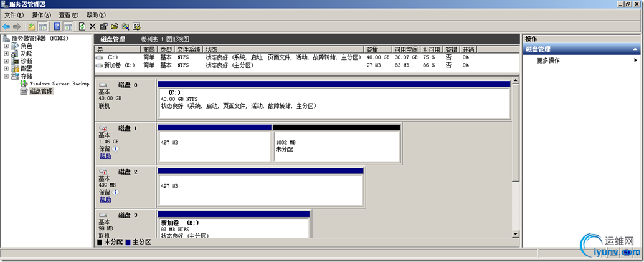Screen dimensions: 644x262
Task: Open Windows Server Backup tree item
Action: coord(59,84)
